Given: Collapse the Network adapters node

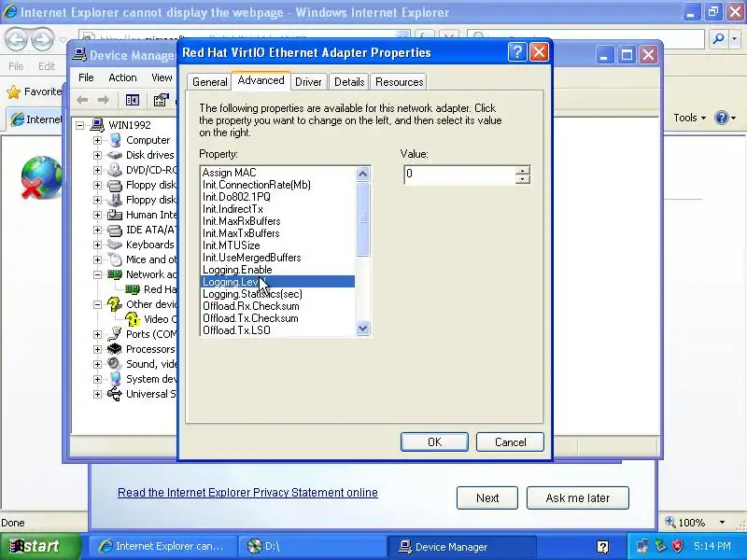Looking at the screenshot, I should (97, 274).
